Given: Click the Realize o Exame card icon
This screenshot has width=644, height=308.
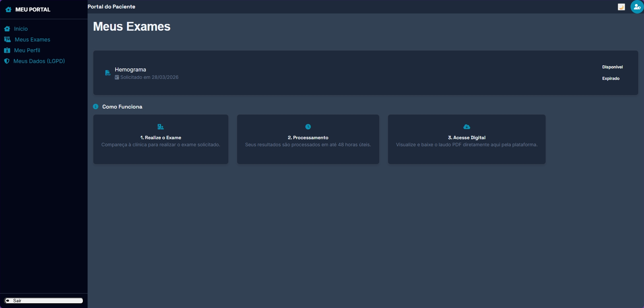Looking at the screenshot, I should (x=161, y=127).
